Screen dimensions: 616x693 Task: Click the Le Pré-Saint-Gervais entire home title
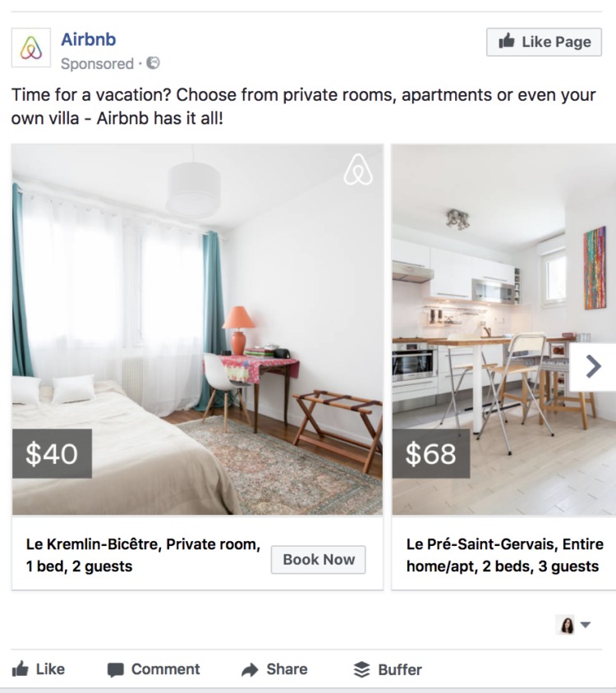[x=504, y=555]
